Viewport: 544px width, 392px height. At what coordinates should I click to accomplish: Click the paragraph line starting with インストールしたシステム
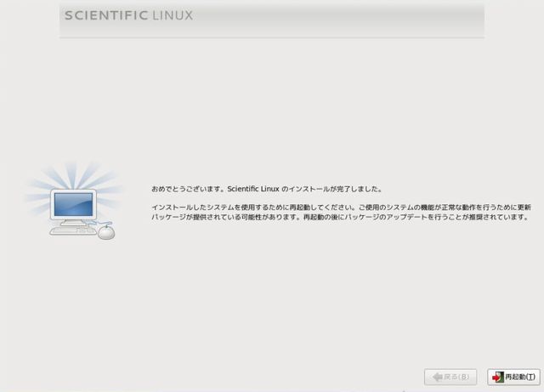coord(340,207)
